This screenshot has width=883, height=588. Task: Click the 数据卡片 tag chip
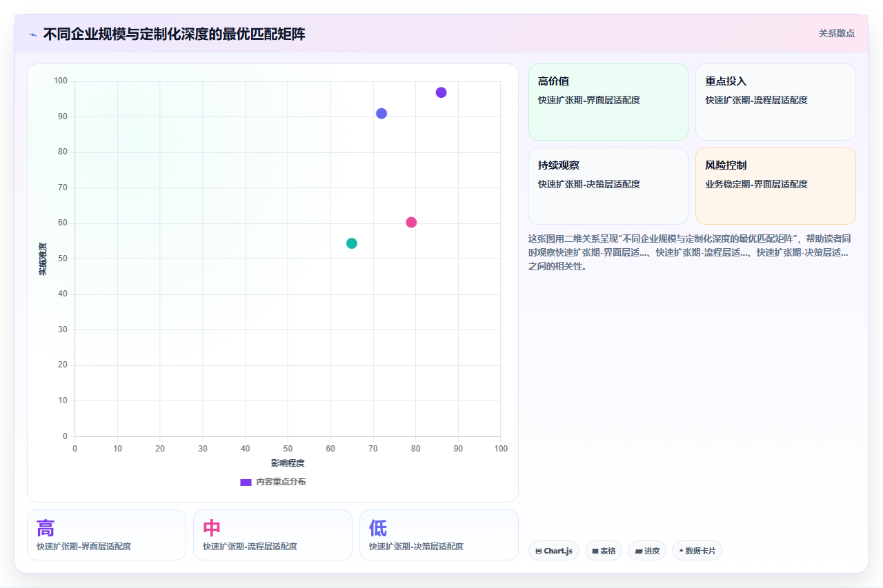click(x=697, y=551)
